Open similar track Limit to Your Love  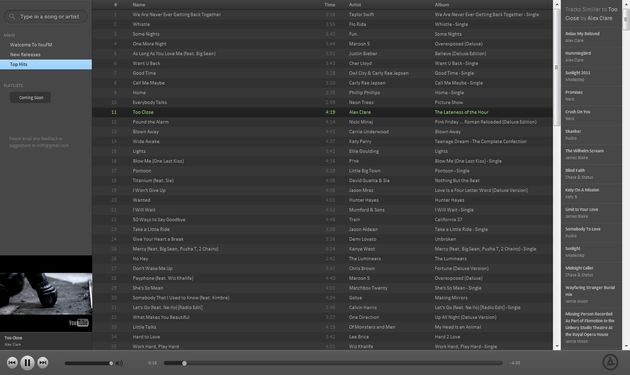point(581,209)
